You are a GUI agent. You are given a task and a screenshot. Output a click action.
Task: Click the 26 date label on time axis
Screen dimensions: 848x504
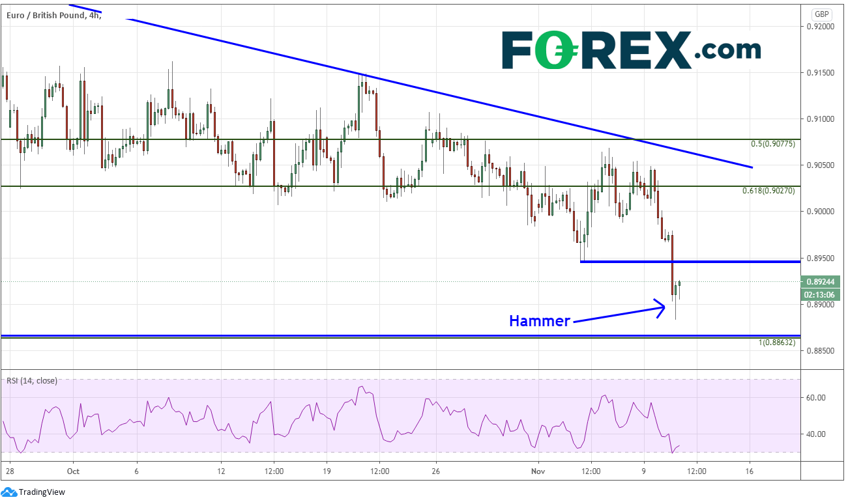coord(437,470)
